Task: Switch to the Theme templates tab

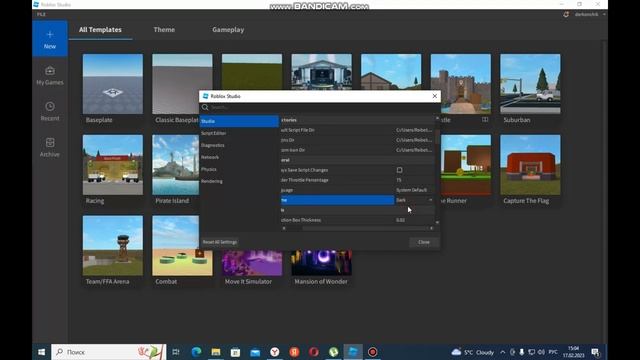Action: click(164, 30)
